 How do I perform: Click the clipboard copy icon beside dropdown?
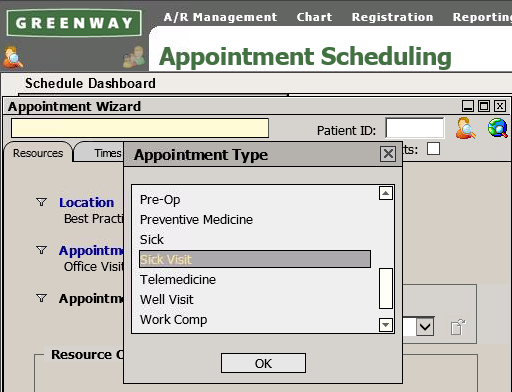pos(458,327)
